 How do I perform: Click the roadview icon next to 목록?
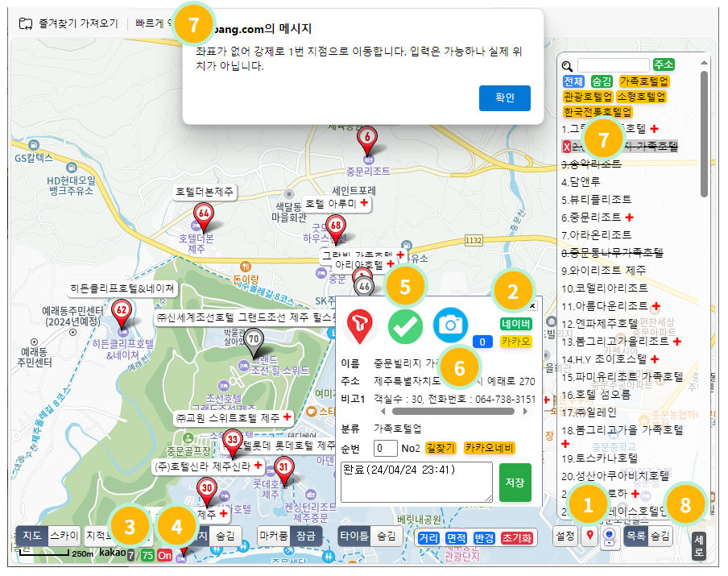(x=610, y=536)
